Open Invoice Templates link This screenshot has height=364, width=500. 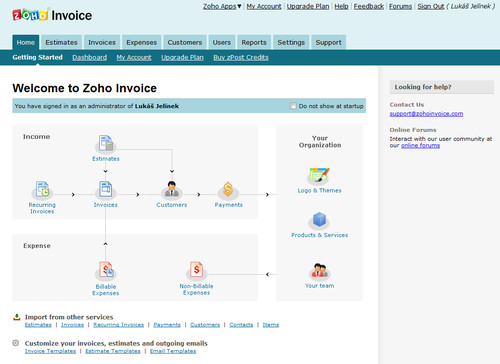[x=50, y=351]
